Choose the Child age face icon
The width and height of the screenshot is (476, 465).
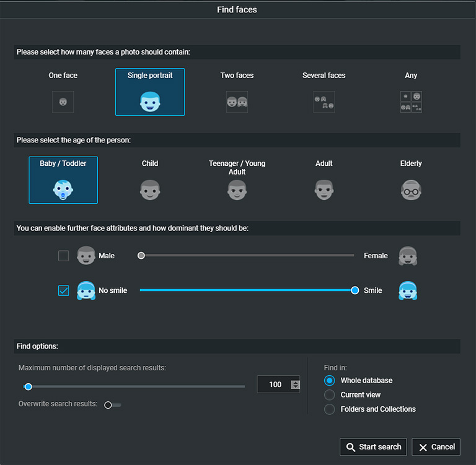(x=150, y=190)
